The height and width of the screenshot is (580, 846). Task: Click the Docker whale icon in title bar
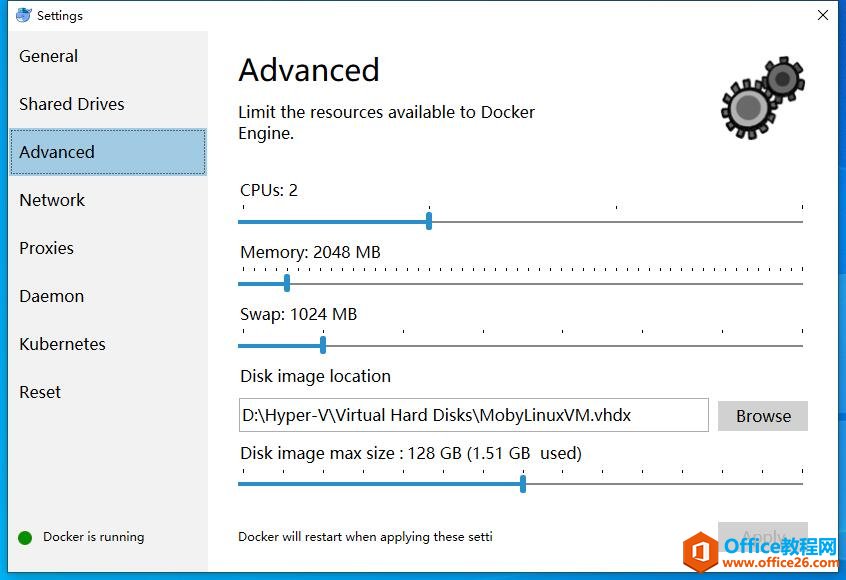pyautogui.click(x=23, y=15)
